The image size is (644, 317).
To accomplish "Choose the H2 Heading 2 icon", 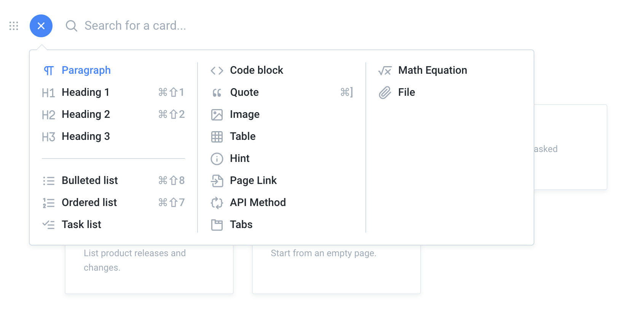I will point(49,115).
